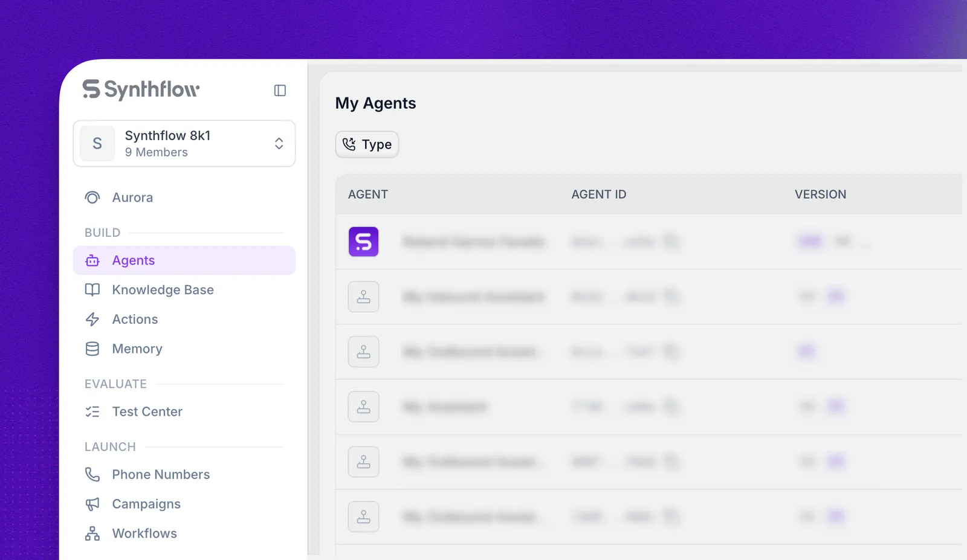Image resolution: width=967 pixels, height=560 pixels.
Task: Open the Synthflow 8k1 workspace switcher
Action: (184, 144)
